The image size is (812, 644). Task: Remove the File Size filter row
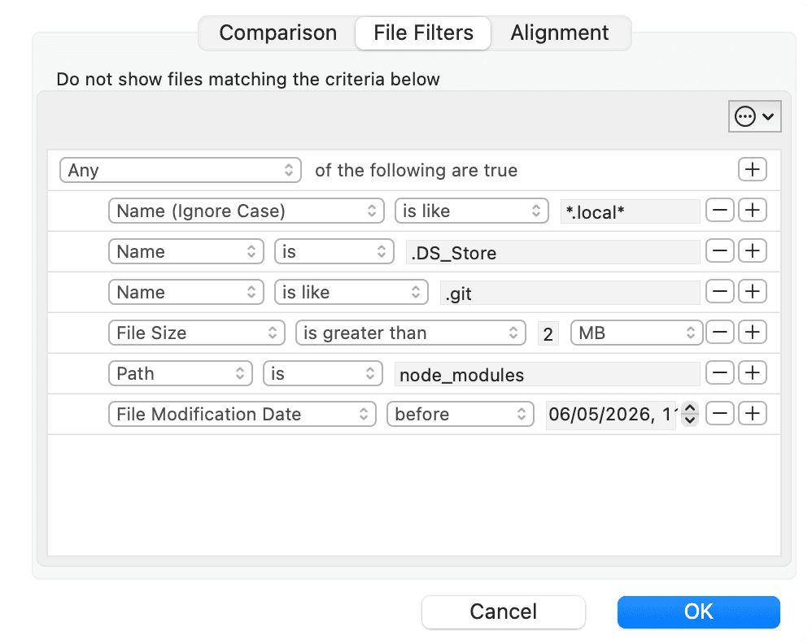(x=720, y=333)
